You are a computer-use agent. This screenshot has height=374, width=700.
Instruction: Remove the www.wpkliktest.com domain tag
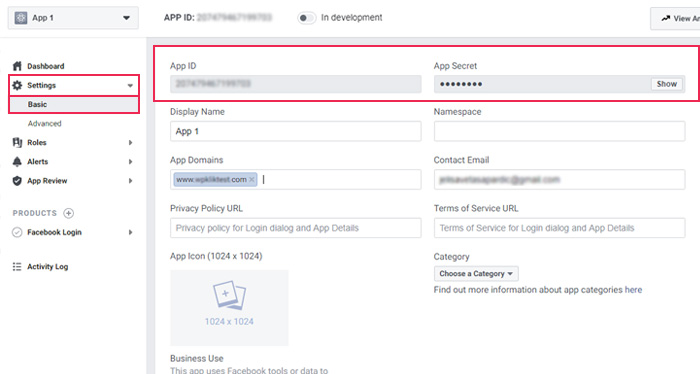(x=252, y=179)
